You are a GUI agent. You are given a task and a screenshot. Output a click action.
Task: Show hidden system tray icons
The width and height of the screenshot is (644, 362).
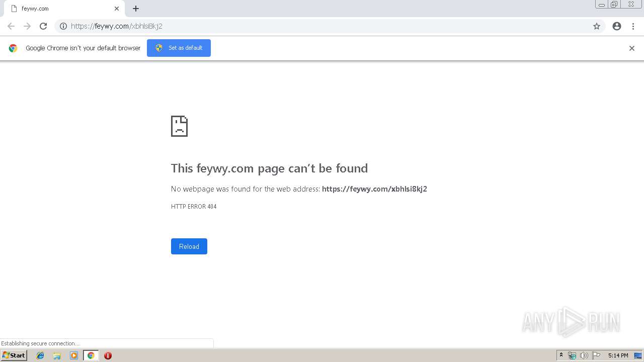click(561, 355)
